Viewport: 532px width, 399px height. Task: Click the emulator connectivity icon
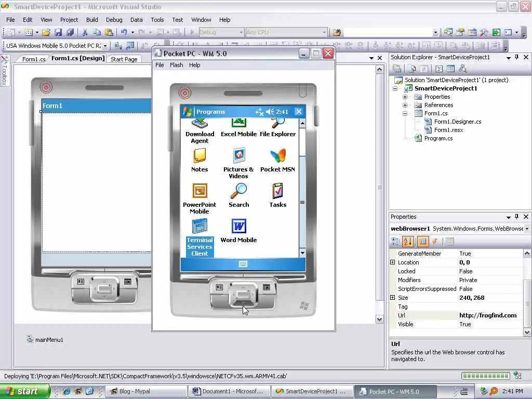pyautogui.click(x=260, y=112)
